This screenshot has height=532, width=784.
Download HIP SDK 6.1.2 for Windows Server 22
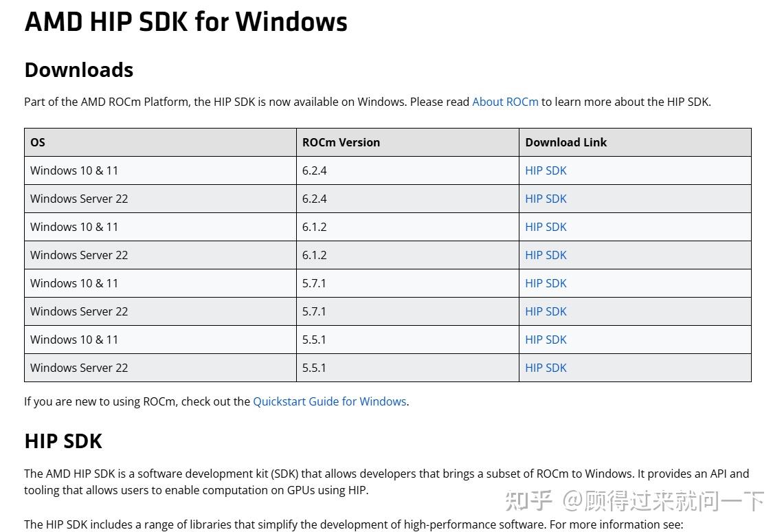[546, 255]
